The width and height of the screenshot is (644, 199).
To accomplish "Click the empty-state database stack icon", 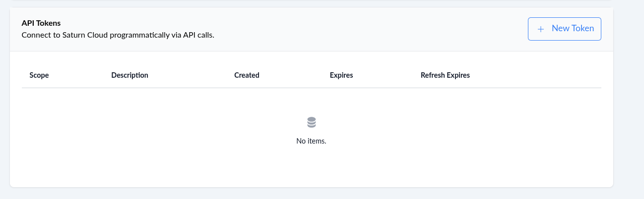I will point(312,122).
